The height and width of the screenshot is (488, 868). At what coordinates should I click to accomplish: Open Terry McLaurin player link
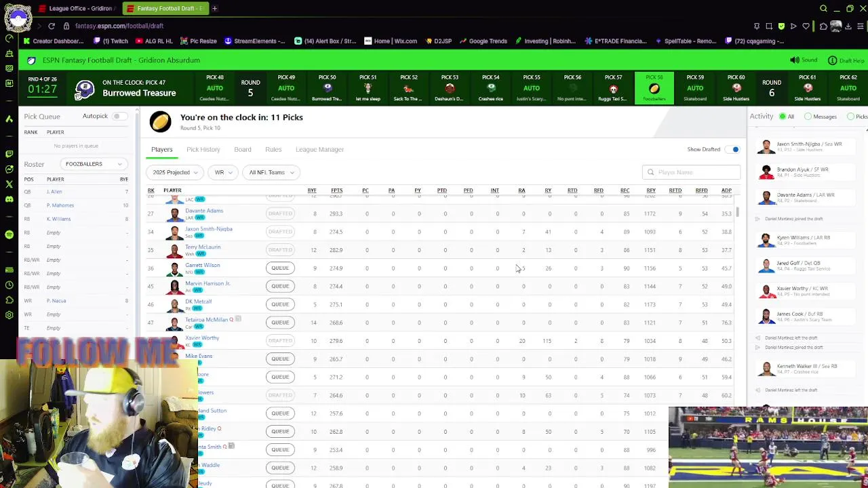click(203, 247)
